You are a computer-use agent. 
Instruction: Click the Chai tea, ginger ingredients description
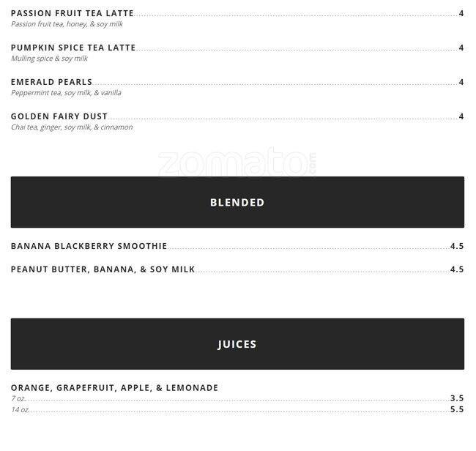[72, 127]
